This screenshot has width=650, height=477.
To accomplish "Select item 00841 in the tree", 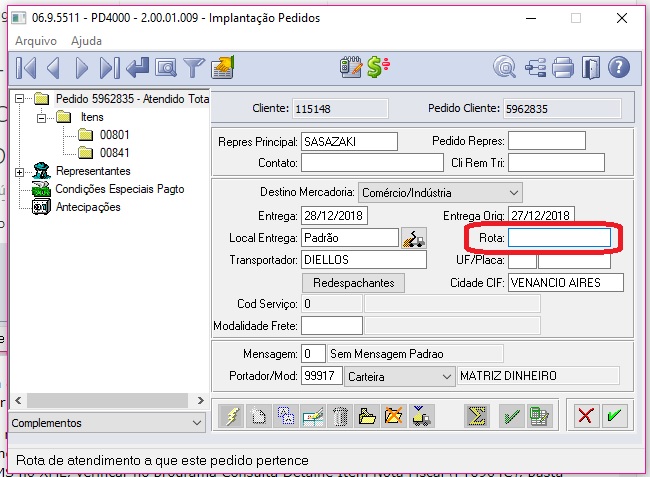I will tap(114, 153).
